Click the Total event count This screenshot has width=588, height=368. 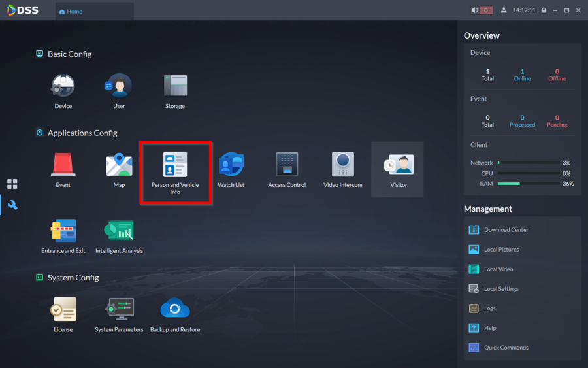tap(487, 121)
